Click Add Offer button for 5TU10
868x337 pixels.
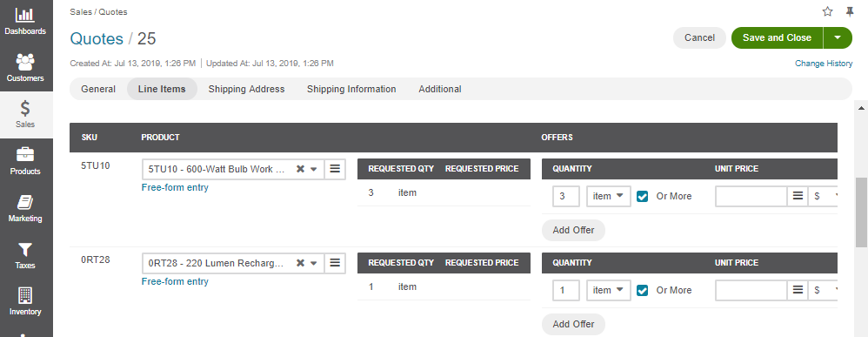573,230
